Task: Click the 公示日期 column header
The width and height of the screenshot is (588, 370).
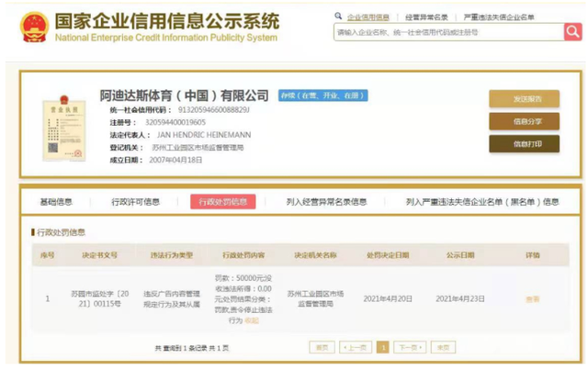Action: (460, 255)
